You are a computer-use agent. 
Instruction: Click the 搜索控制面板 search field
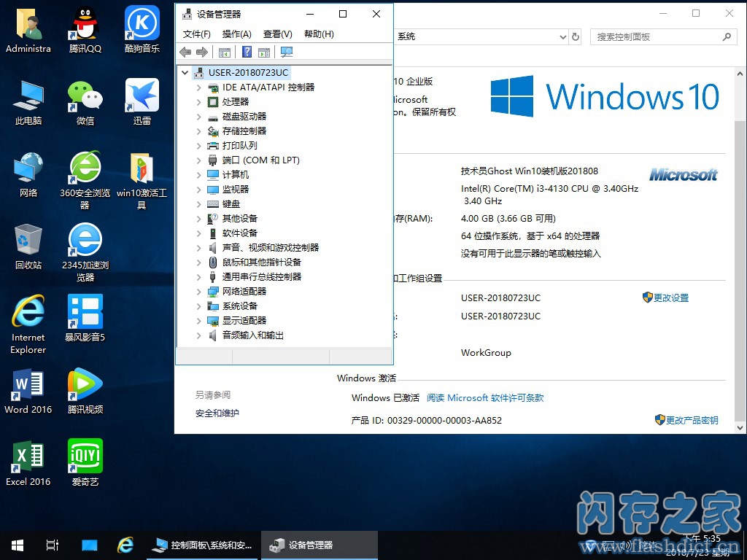pos(663,36)
